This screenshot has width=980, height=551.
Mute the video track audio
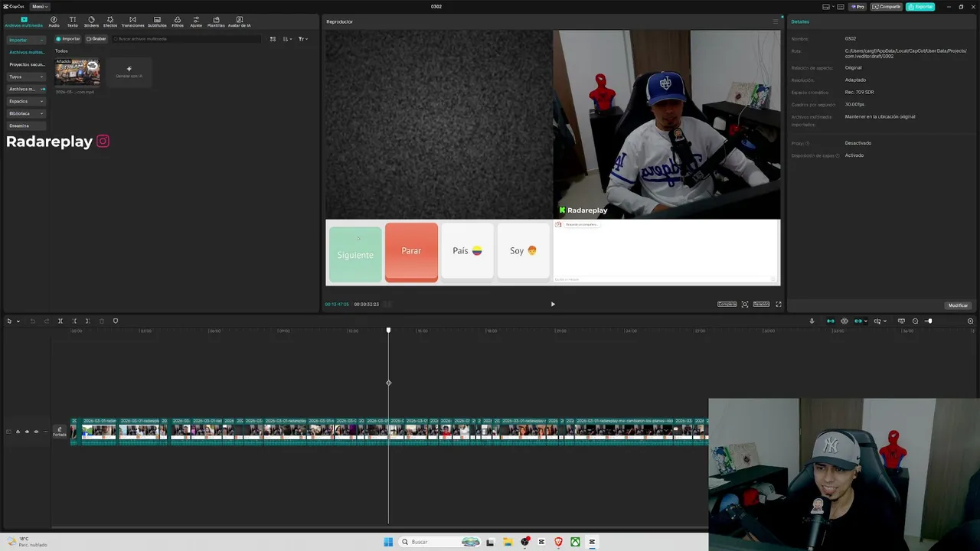36,432
